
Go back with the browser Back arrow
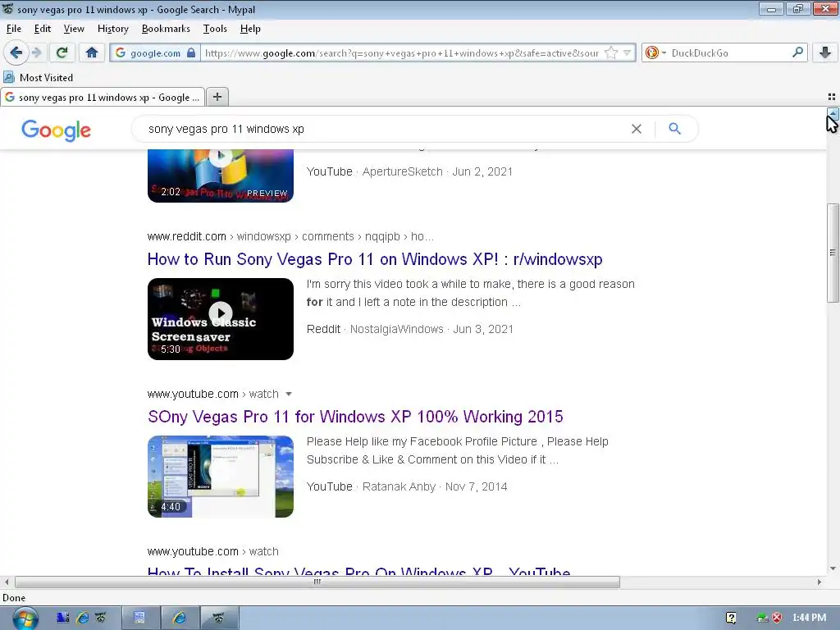click(16, 52)
